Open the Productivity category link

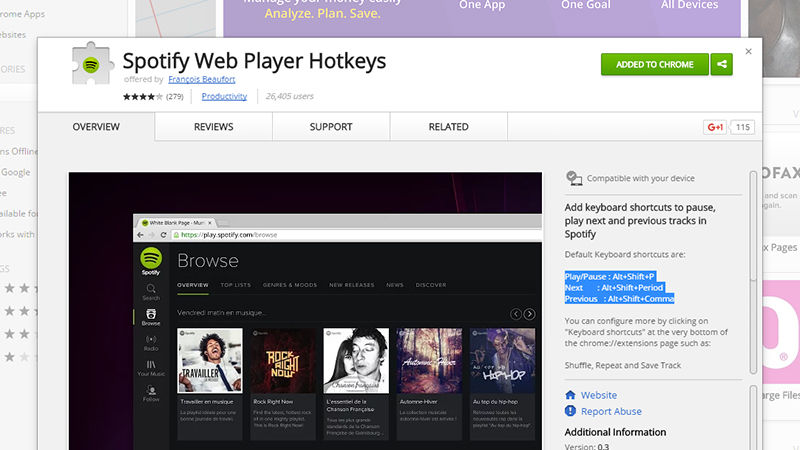pos(224,96)
